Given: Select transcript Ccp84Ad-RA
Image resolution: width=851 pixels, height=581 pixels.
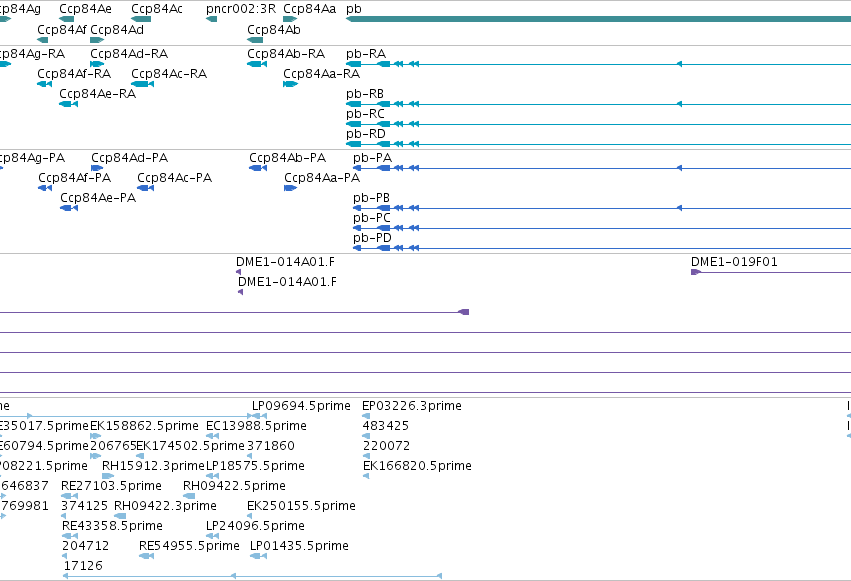Looking at the screenshot, I should point(129,54).
